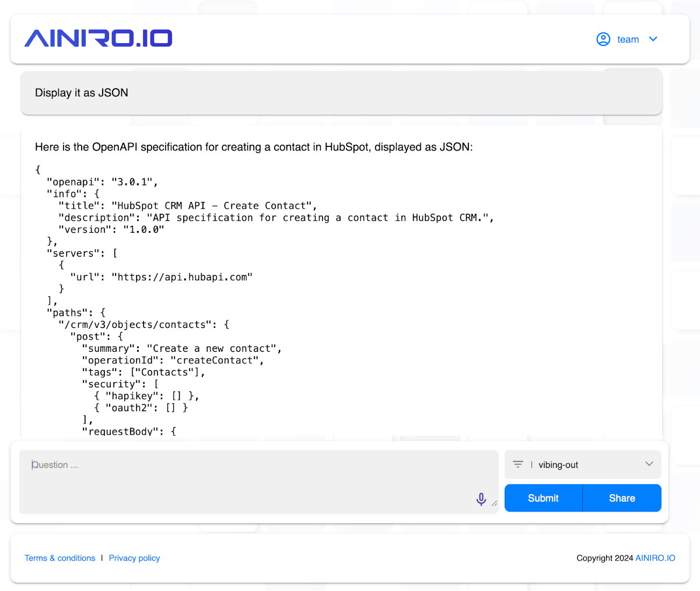Click the Share button
This screenshot has height=591, width=700.
pos(622,498)
